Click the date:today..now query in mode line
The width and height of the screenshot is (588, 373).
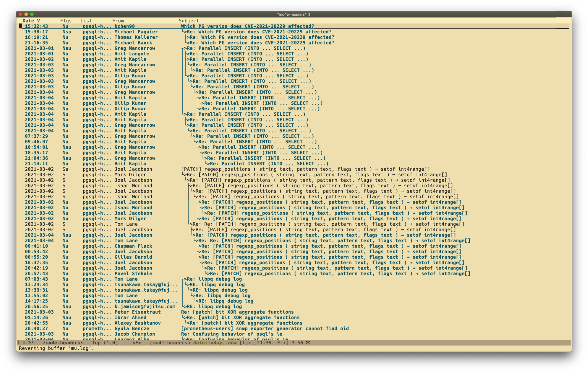pos(215,343)
